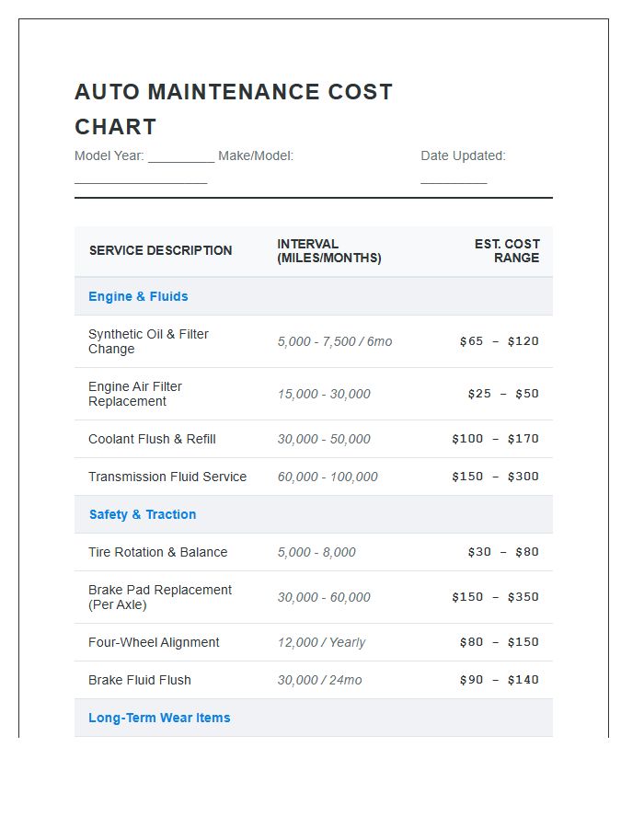Select the 'Safety & Traction' section heading

143,514
